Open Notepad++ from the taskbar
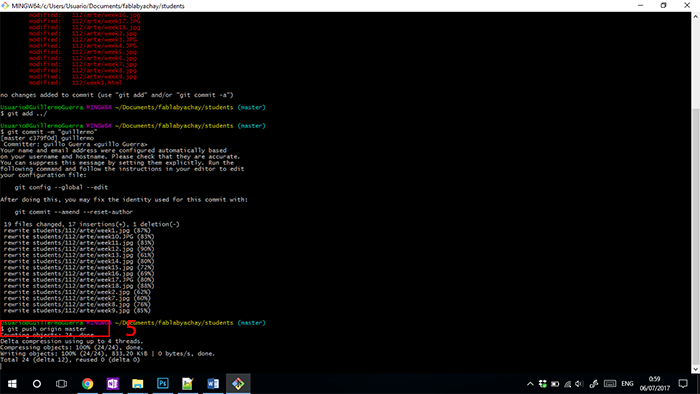Screen dimensions: 700x394 (188, 384)
